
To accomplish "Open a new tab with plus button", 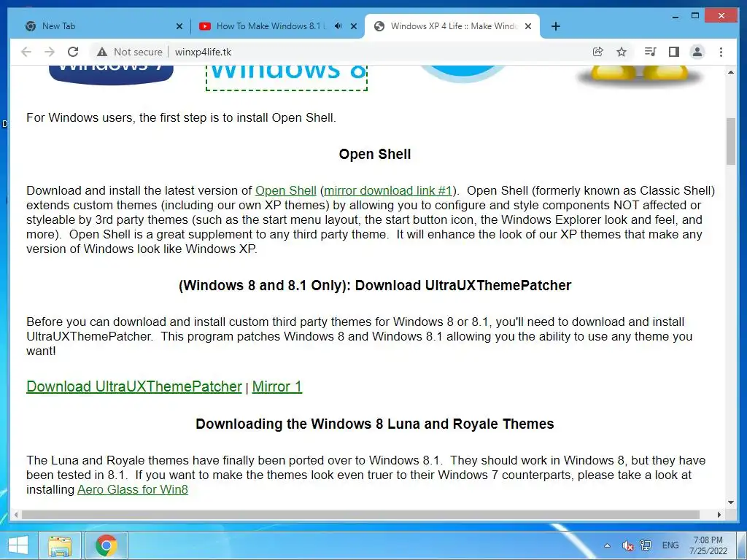I will tap(555, 26).
